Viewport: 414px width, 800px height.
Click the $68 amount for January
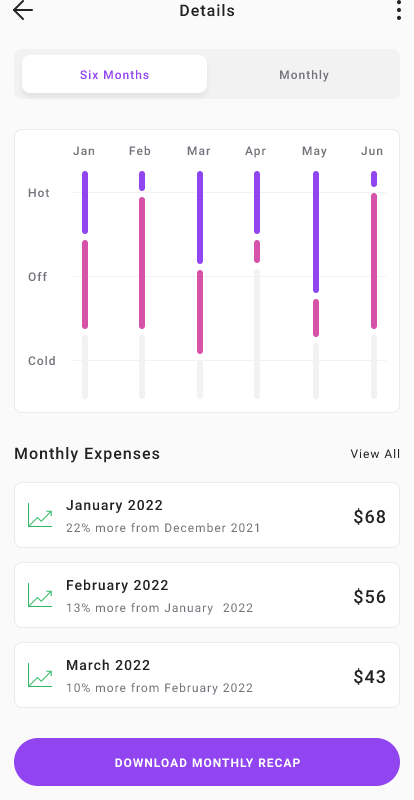pos(370,516)
